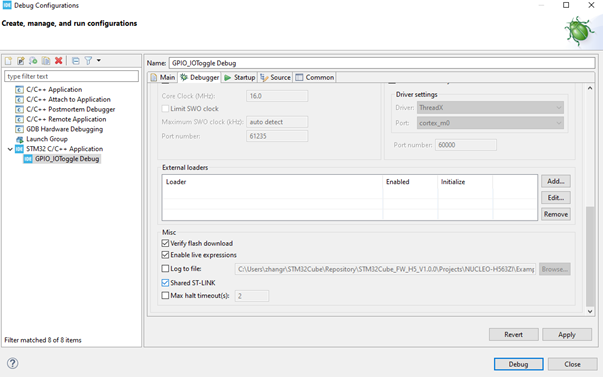Switch to the Debugger tab
Viewport: 603px width, 377px height.
[x=199, y=77]
